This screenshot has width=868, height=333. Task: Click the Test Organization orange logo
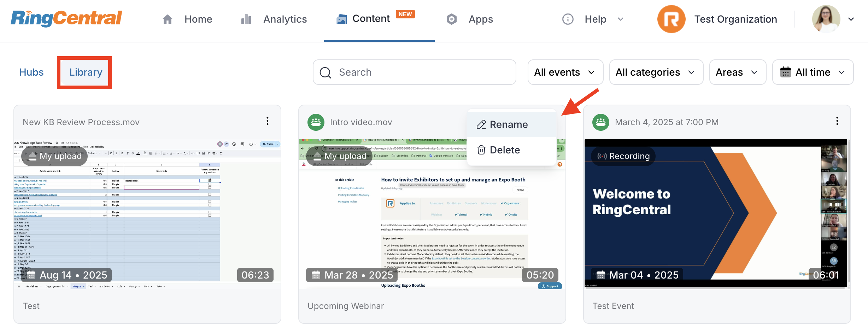671,19
